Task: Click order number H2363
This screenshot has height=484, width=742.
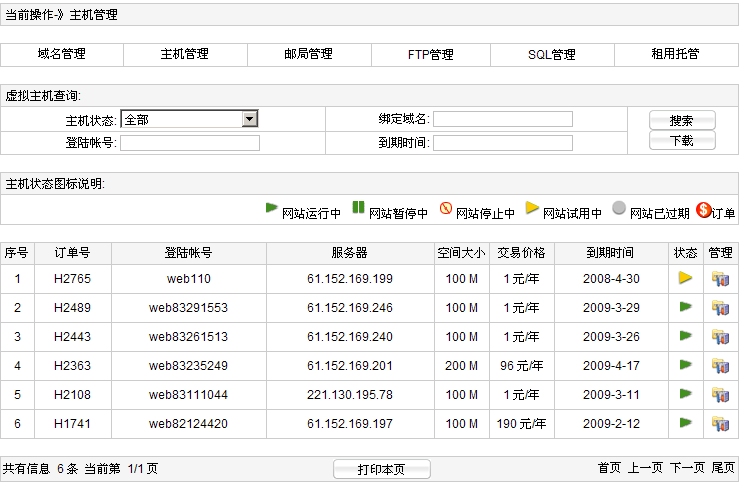Action: 72,366
